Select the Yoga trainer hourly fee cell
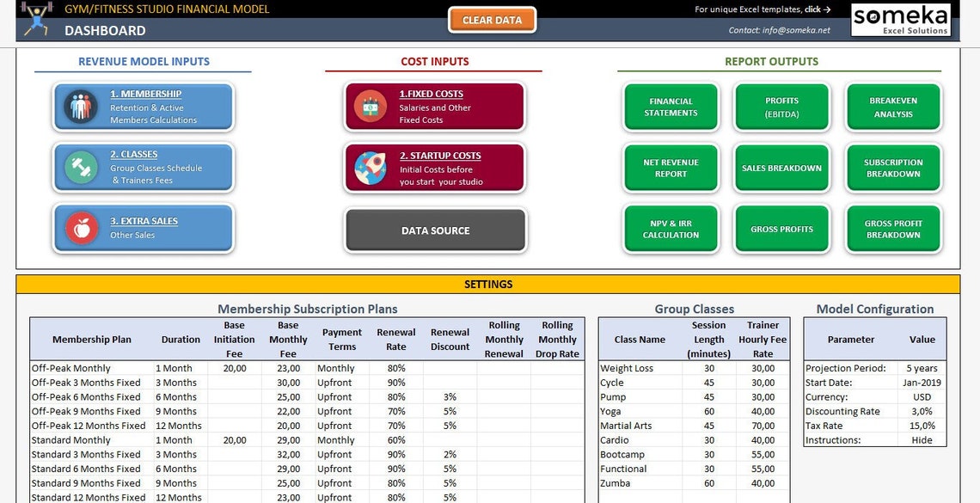980x503 pixels. (x=763, y=411)
